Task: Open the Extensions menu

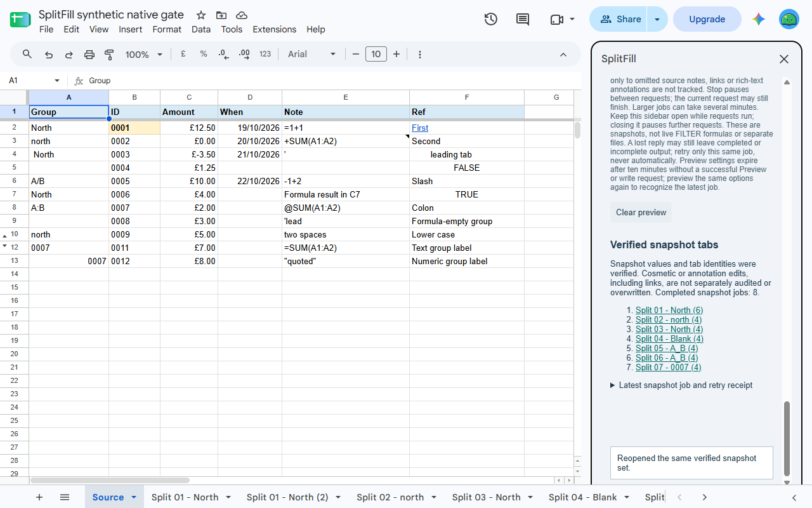Action: [274, 29]
